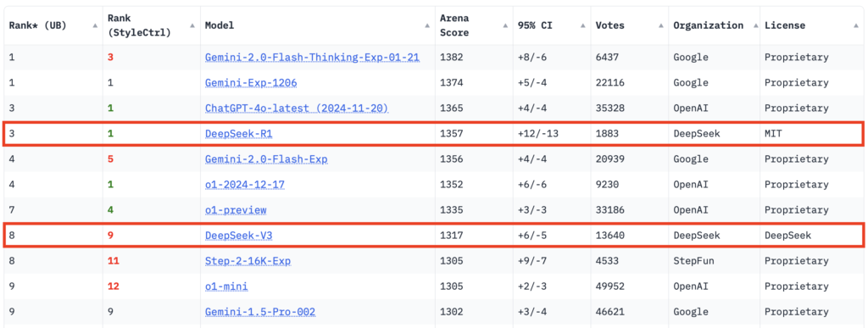Viewport: 868px width, 328px height.
Task: Select the MIT license cell for DeepSeek-R1
Action: 773,134
